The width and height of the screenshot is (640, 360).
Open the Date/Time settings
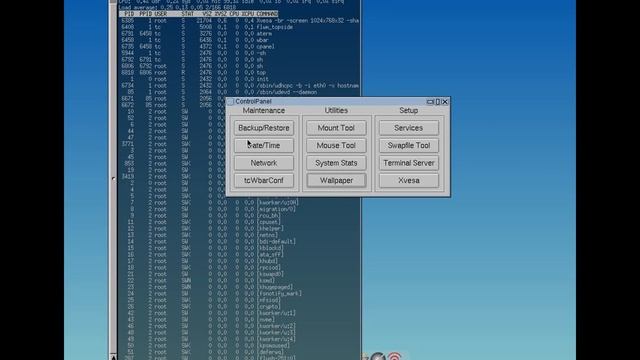264,145
